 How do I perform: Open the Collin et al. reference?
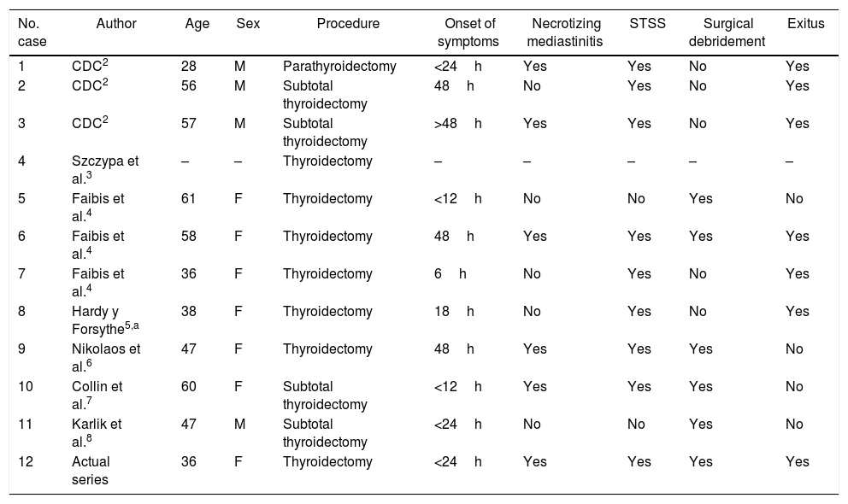click(97, 394)
